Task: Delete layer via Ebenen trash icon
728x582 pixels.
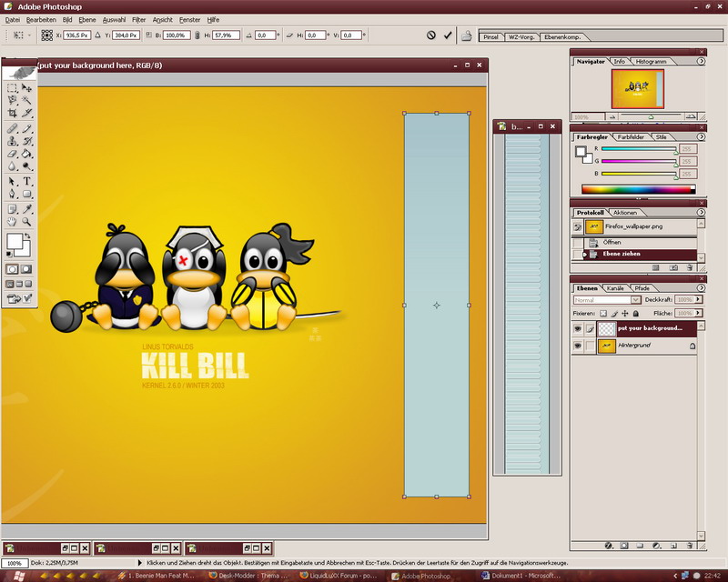Action: point(690,546)
